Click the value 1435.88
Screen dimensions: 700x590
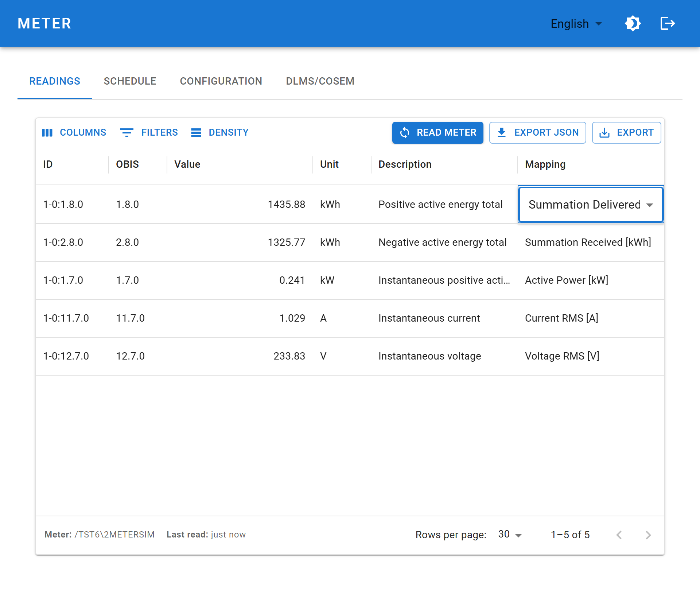pos(286,205)
